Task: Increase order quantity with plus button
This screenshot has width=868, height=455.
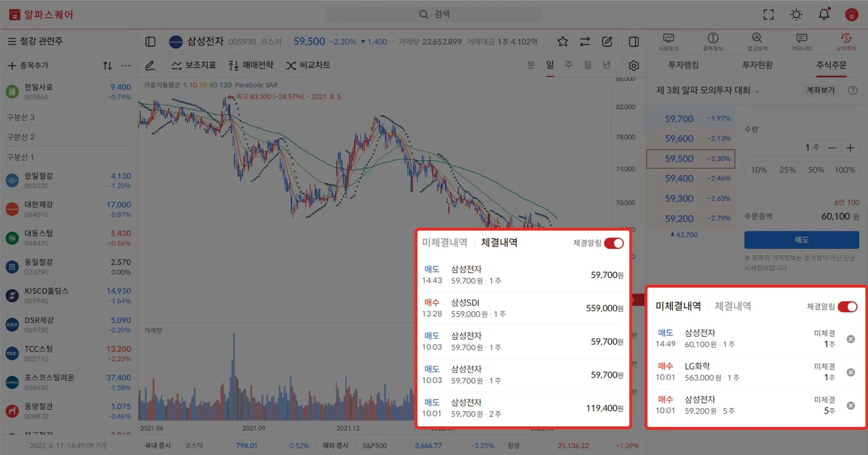Action: pyautogui.click(x=850, y=148)
